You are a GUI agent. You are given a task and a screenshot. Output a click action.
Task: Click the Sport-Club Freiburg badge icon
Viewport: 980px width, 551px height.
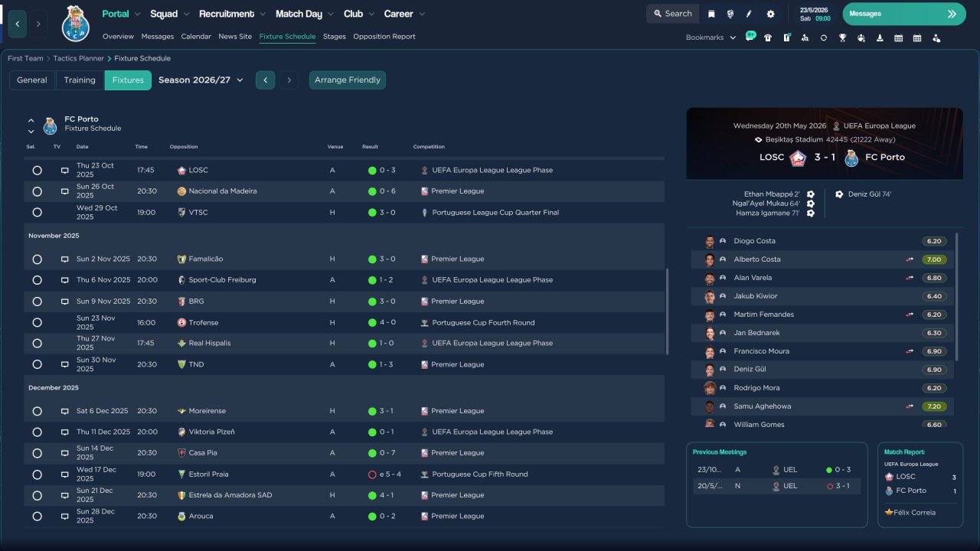tap(181, 280)
